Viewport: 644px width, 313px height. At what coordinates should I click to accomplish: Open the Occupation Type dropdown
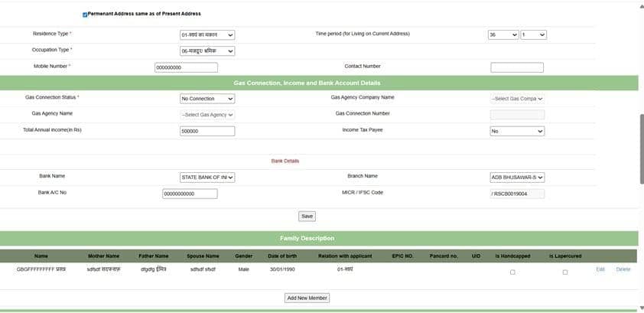(207, 51)
